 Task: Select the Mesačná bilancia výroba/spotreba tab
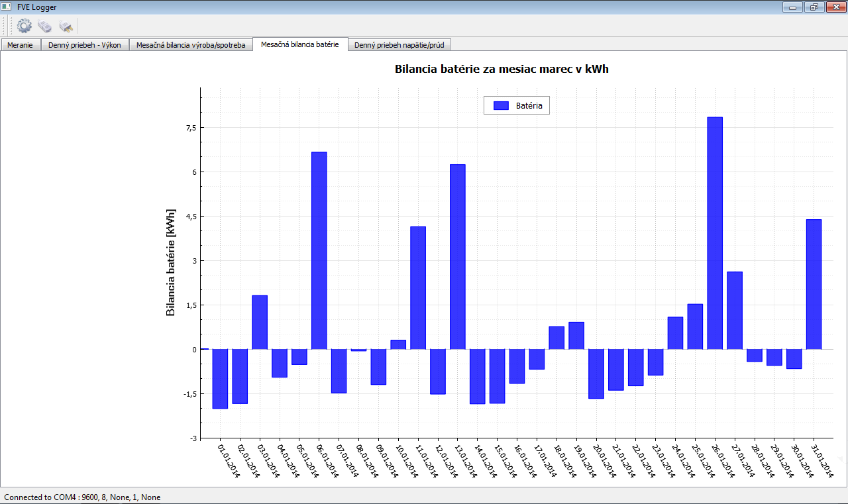click(191, 45)
